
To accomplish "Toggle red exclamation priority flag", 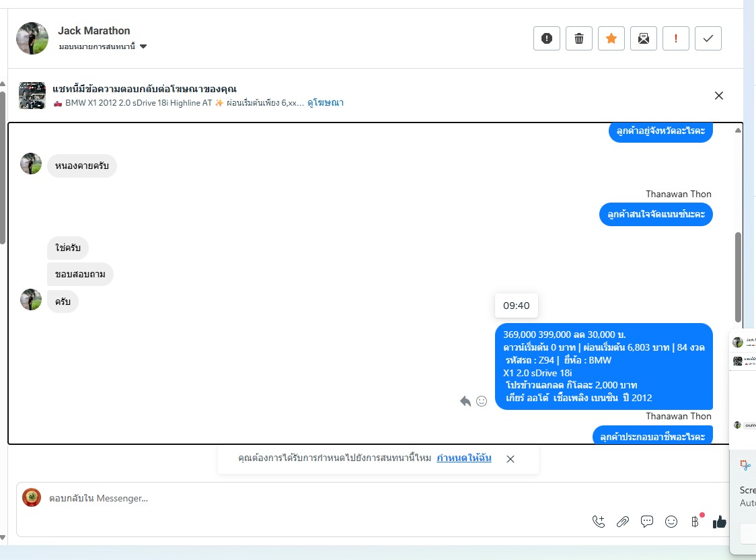I will 675,38.
